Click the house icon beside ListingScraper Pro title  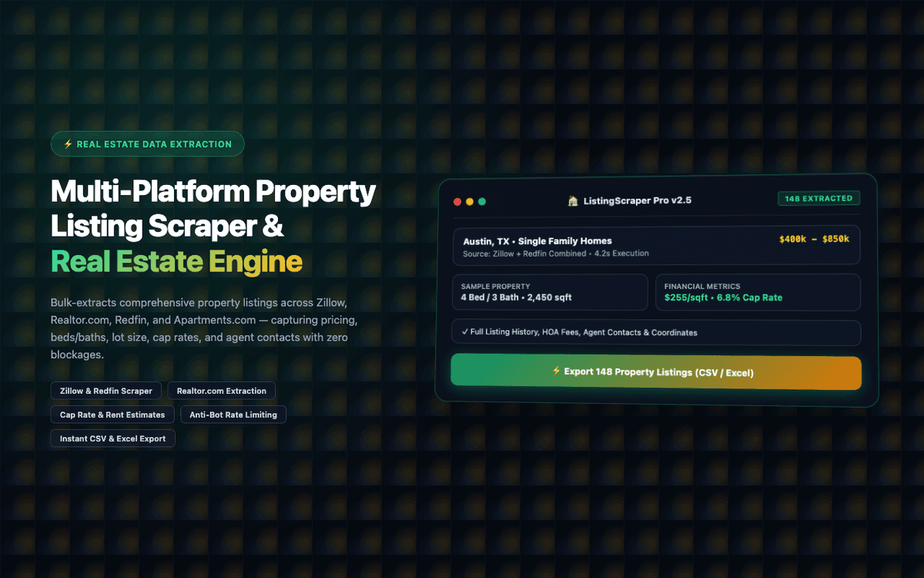point(573,201)
